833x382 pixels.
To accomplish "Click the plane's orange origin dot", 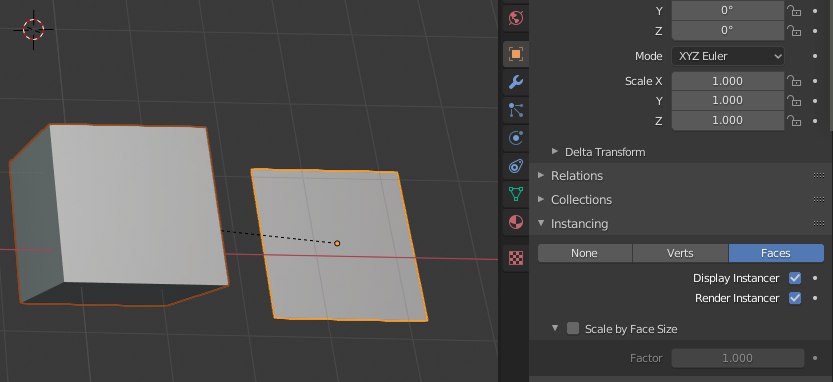I will 337,243.
